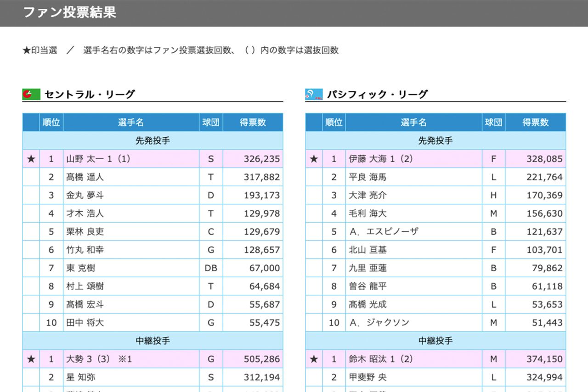Click the star mark beside 鈴木 昭汰
Screen dimensions: 588x392
tap(314, 359)
